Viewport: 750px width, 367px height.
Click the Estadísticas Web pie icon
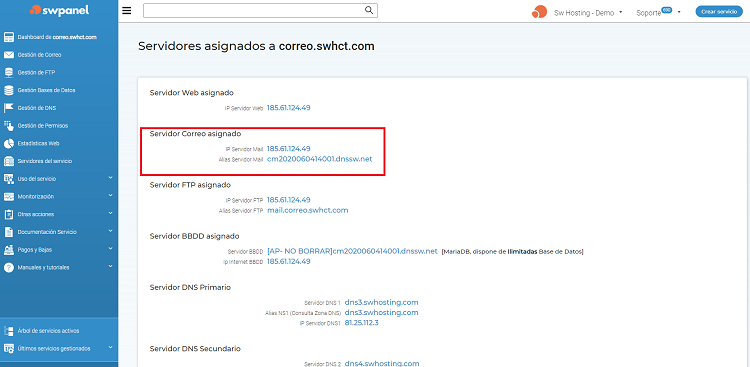pyautogui.click(x=9, y=144)
